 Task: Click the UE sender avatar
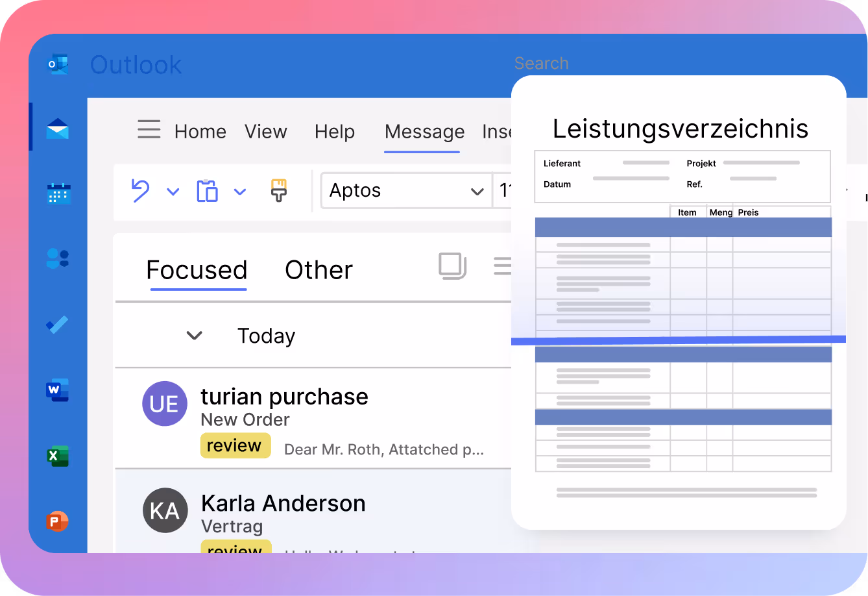(165, 403)
